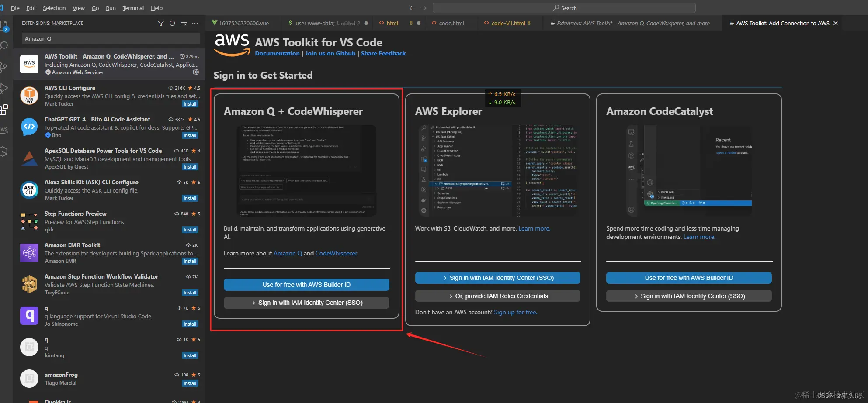Close the Add Connection to AWS tab
The width and height of the screenshot is (868, 403).
[836, 23]
